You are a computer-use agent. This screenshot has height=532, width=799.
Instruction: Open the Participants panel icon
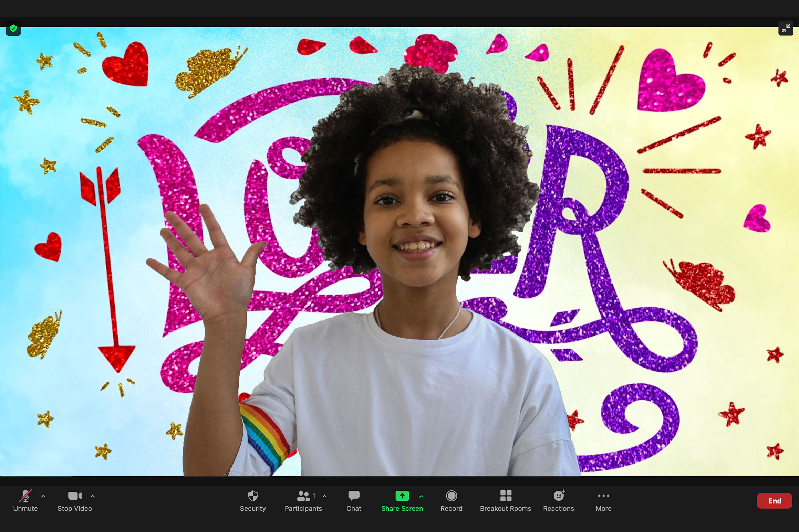click(x=303, y=496)
